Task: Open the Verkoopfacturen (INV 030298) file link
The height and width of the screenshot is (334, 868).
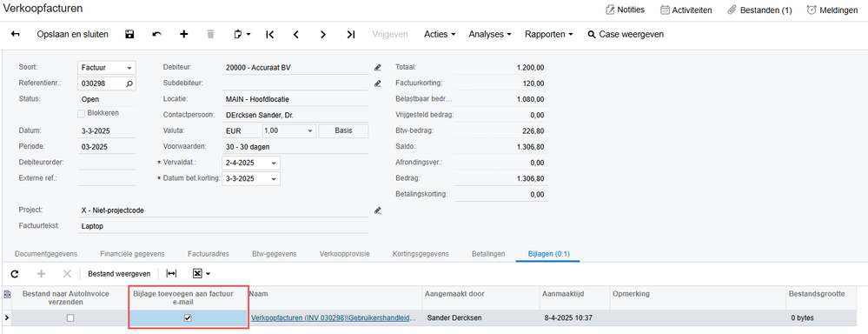Action: [x=334, y=318]
